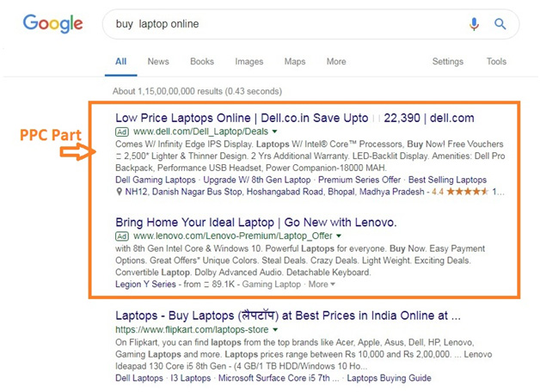
Task: Click the 4.4 rating number in Dell ad
Action: [x=438, y=192]
